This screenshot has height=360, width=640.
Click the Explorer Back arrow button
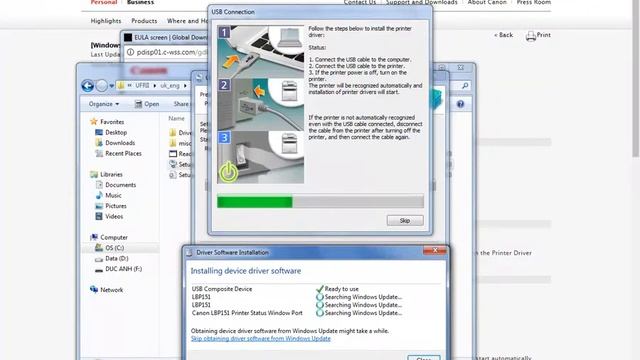87,86
